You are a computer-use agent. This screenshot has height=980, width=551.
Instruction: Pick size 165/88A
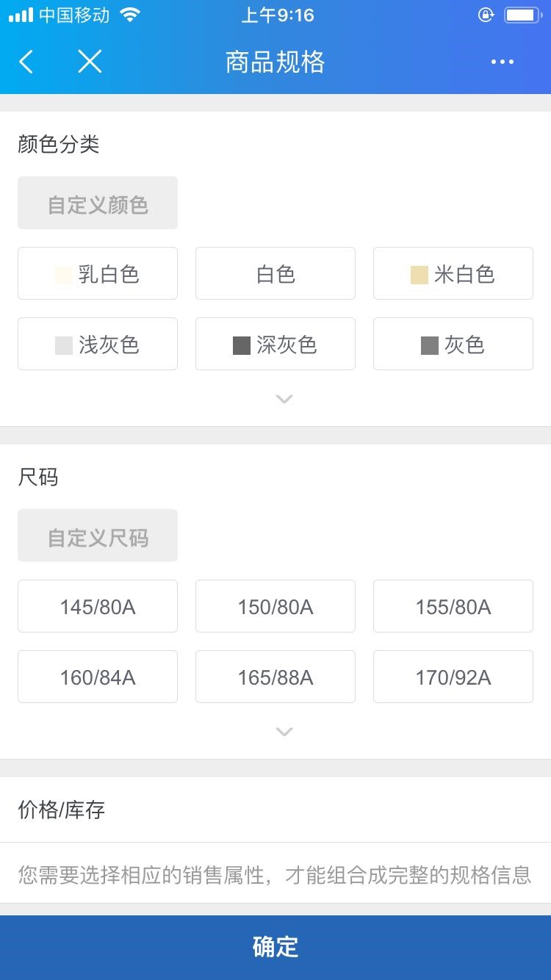coord(275,677)
